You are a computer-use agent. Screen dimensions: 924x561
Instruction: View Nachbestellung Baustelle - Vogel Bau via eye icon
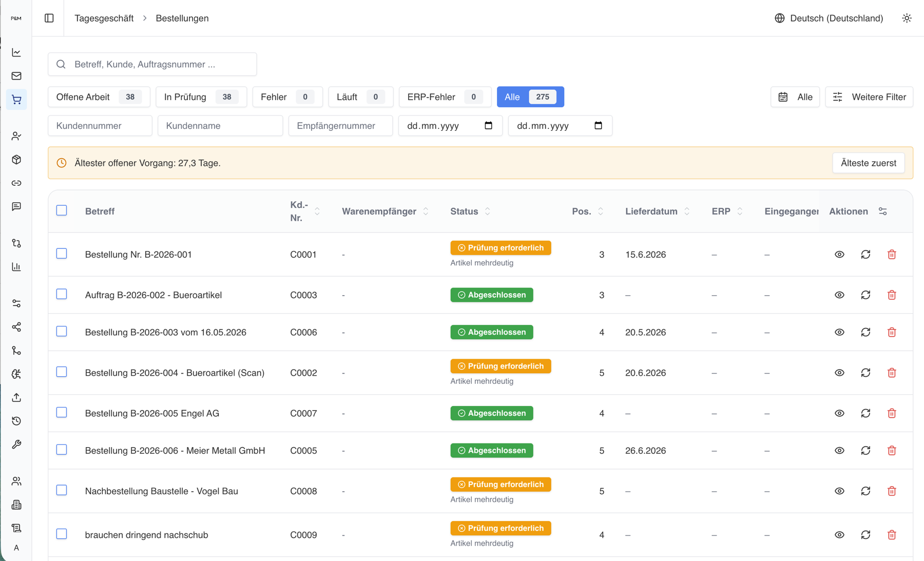pos(839,491)
